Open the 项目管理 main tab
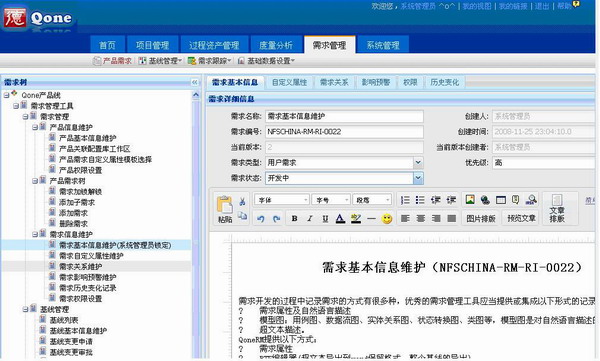 (x=152, y=45)
